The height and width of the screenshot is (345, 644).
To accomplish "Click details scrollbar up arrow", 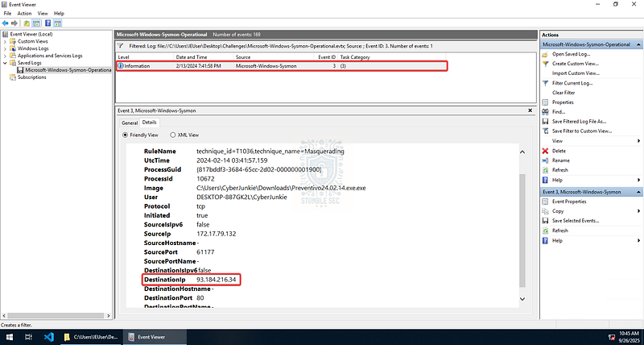I will click(522, 152).
